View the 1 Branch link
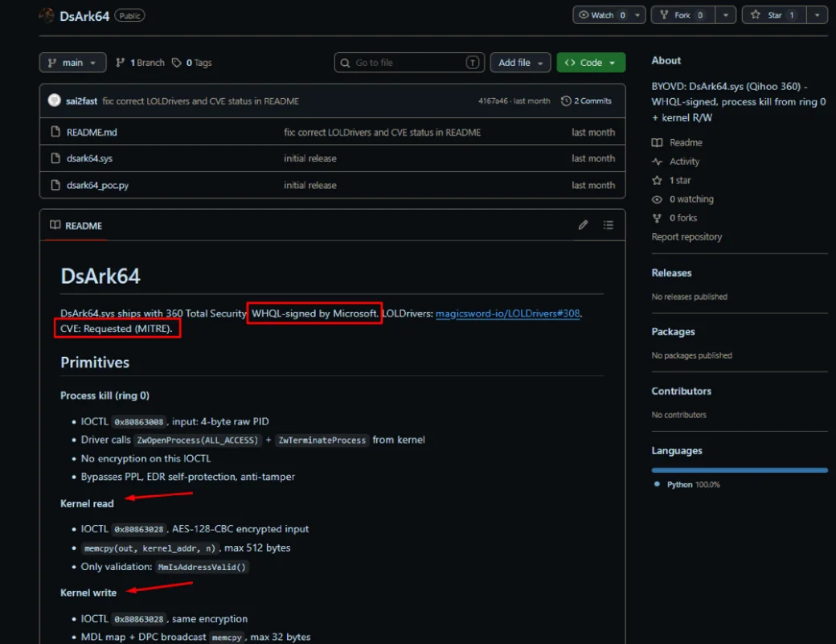Screen dimensions: 836x644 [x=141, y=63]
